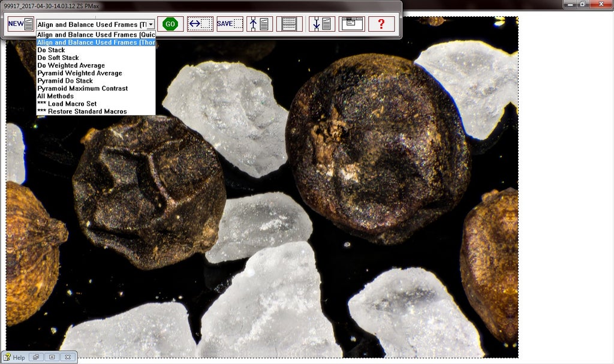Click the double-arrow swap rectangles icon
The height and width of the screenshot is (364, 614).
pos(200,24)
